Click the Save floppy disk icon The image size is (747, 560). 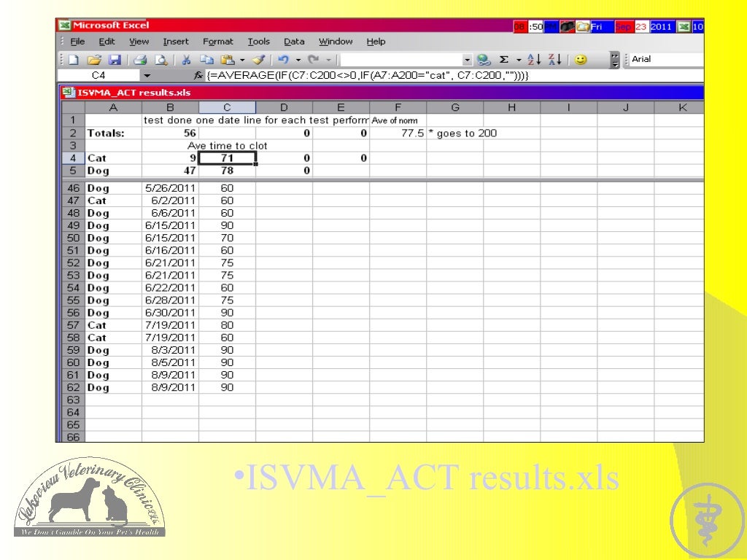coord(115,60)
